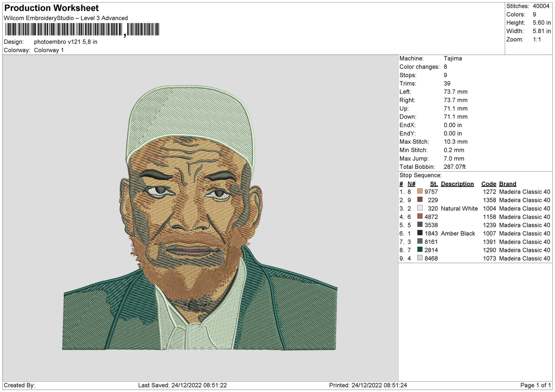The width and height of the screenshot is (555, 392).
Task: Click the 'Colorway 1' value
Action: pyautogui.click(x=49, y=50)
